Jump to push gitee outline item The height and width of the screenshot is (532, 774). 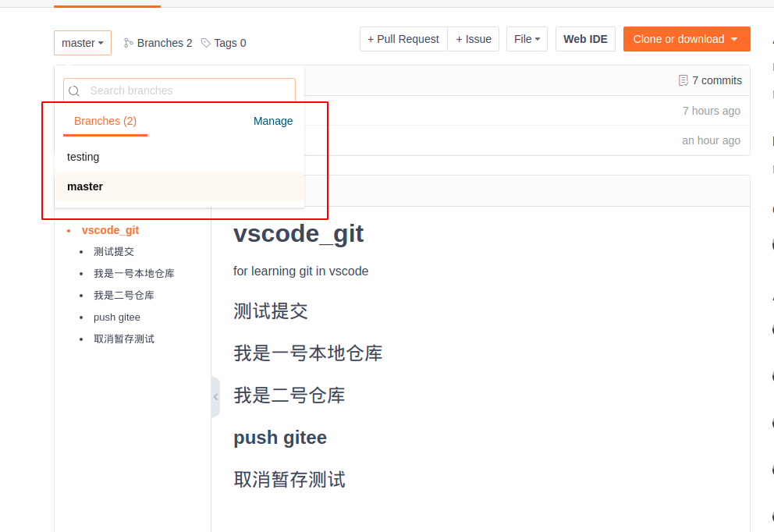pyautogui.click(x=117, y=317)
